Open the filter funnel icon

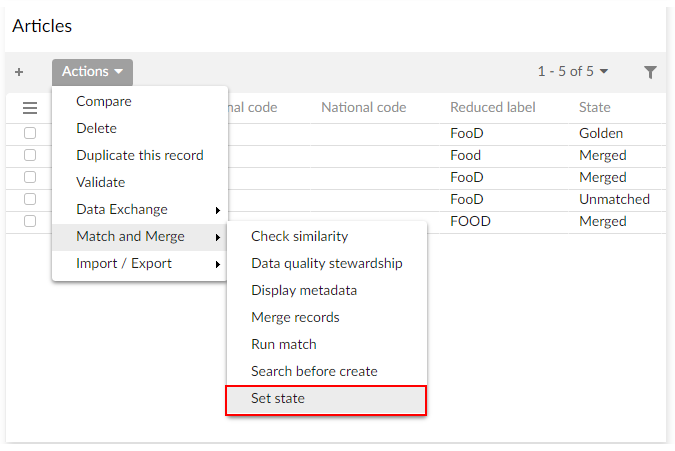click(x=651, y=72)
